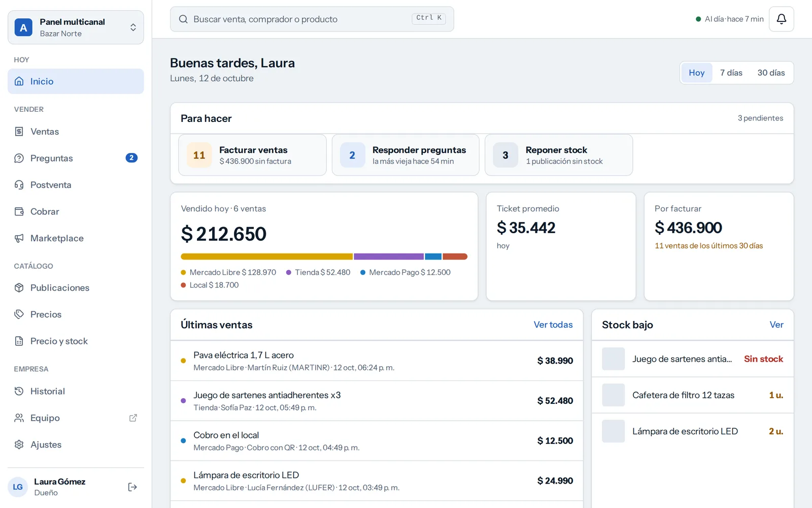Click the Marketplace megaphone icon

tap(19, 238)
